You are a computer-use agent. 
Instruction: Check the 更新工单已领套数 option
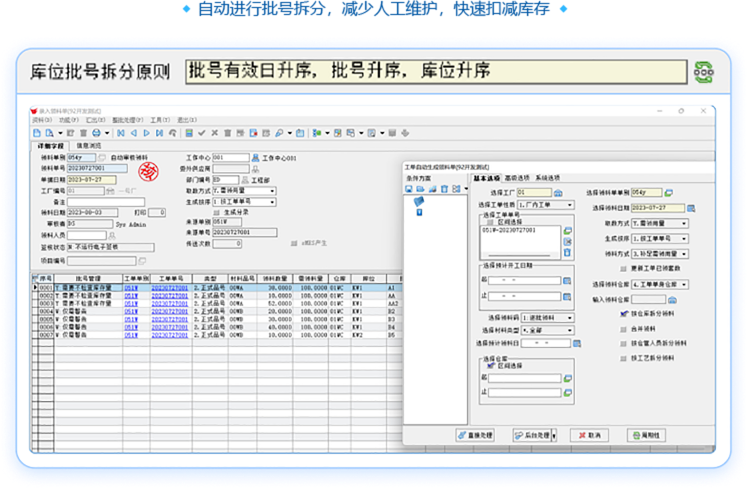click(624, 267)
